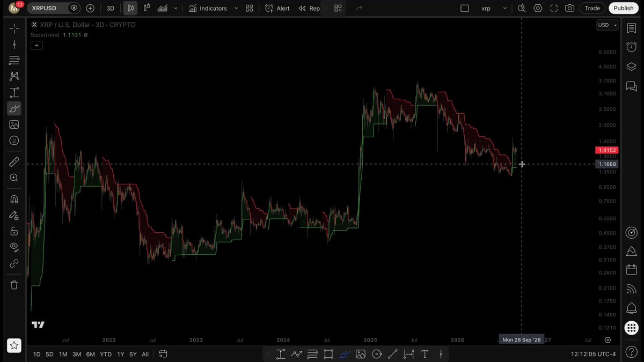The height and width of the screenshot is (362, 644).
Task: Select the YTD time range
Action: 106,354
